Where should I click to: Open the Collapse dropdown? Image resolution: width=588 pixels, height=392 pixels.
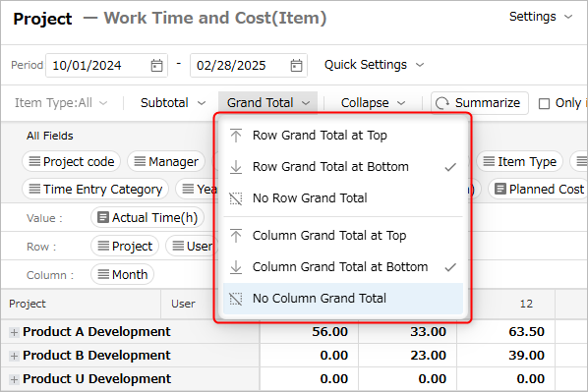pyautogui.click(x=373, y=103)
